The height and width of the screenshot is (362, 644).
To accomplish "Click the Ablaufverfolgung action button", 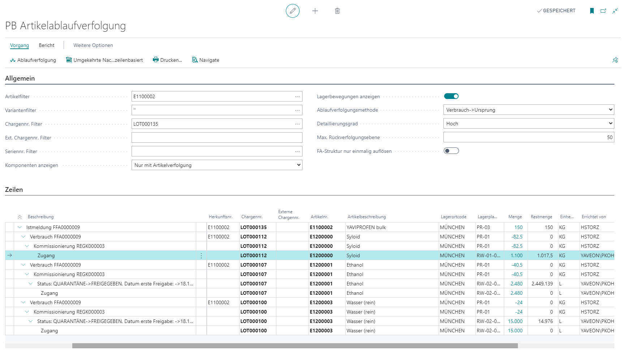I will click(33, 60).
